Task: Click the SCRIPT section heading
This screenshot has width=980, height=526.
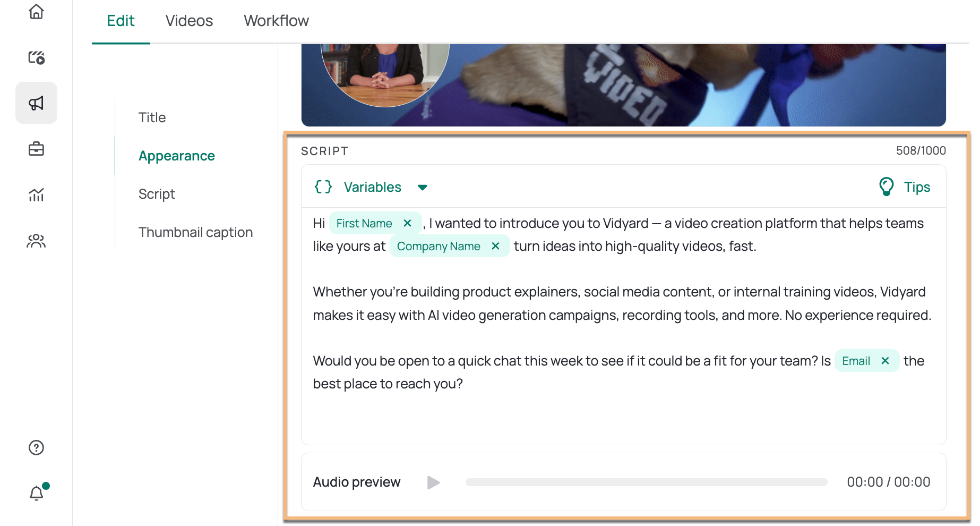Action: click(x=324, y=151)
